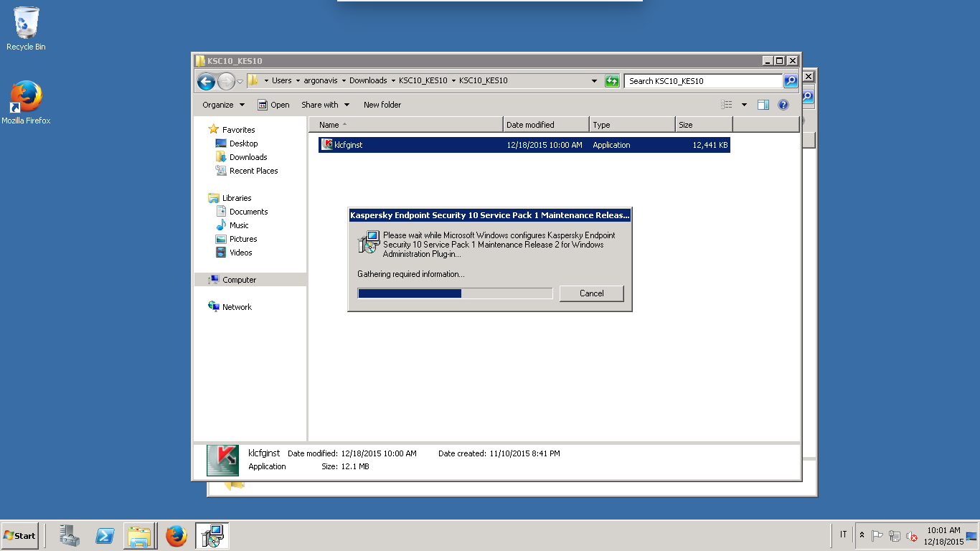This screenshot has width=980, height=551.
Task: Open the Pictures library
Action: tap(243, 239)
